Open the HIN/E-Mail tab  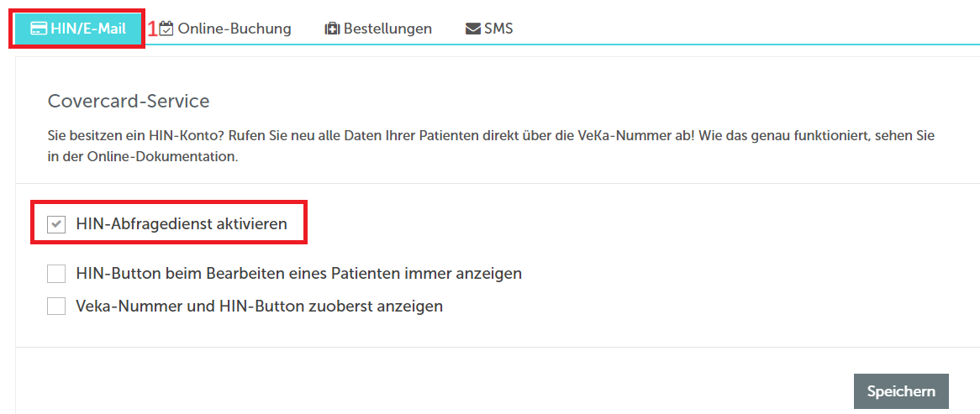tap(78, 29)
